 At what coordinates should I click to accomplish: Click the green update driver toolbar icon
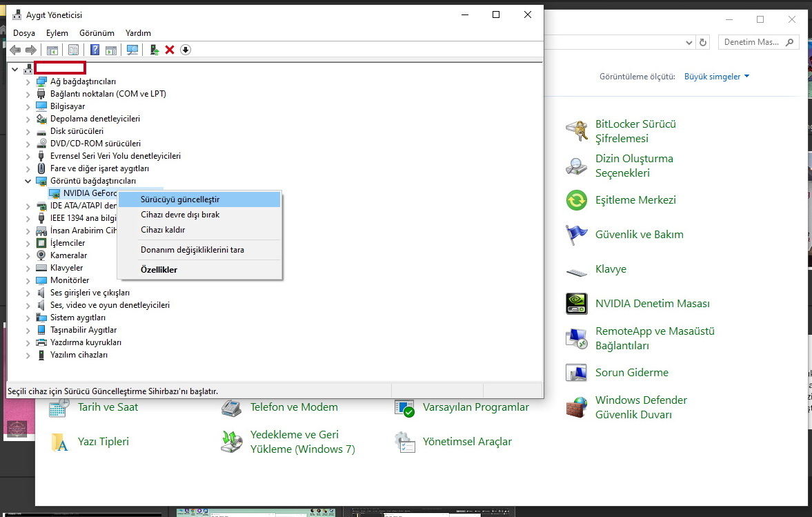click(154, 50)
